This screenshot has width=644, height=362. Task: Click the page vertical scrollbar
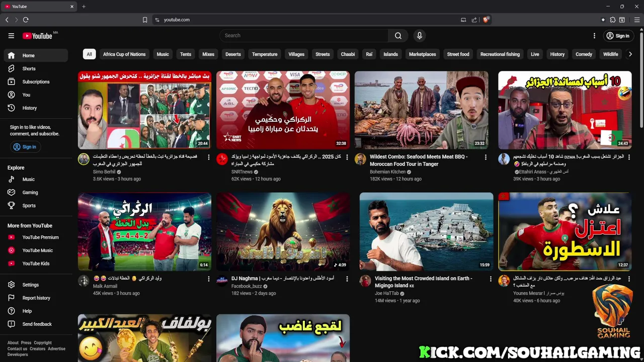(x=641, y=80)
